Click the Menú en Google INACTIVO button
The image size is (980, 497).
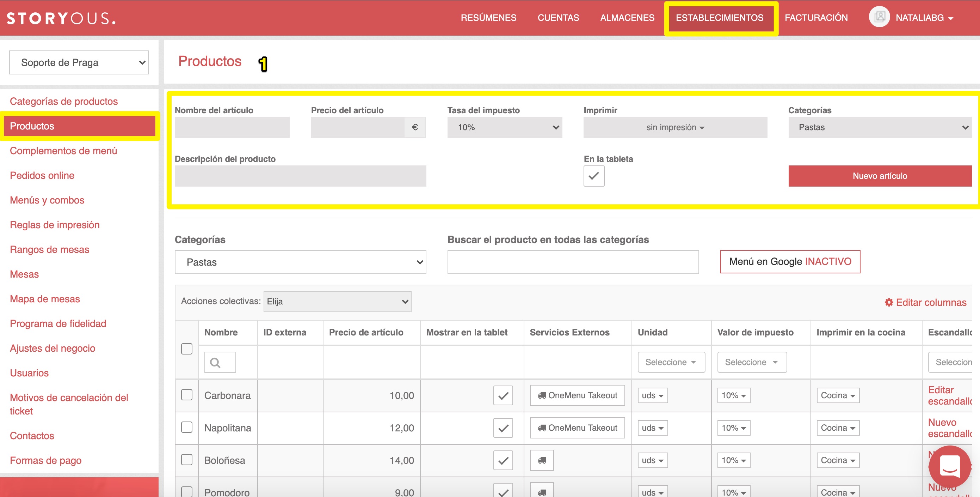pos(790,262)
